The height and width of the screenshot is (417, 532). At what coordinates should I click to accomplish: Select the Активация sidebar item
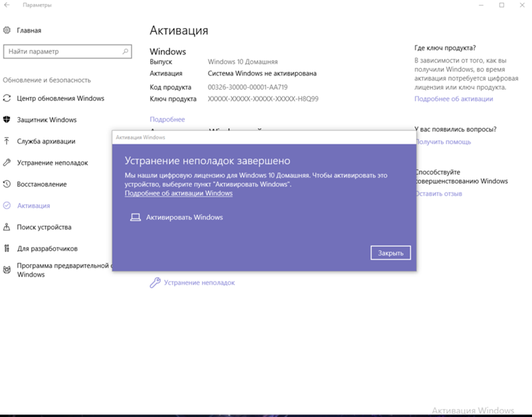coord(34,206)
